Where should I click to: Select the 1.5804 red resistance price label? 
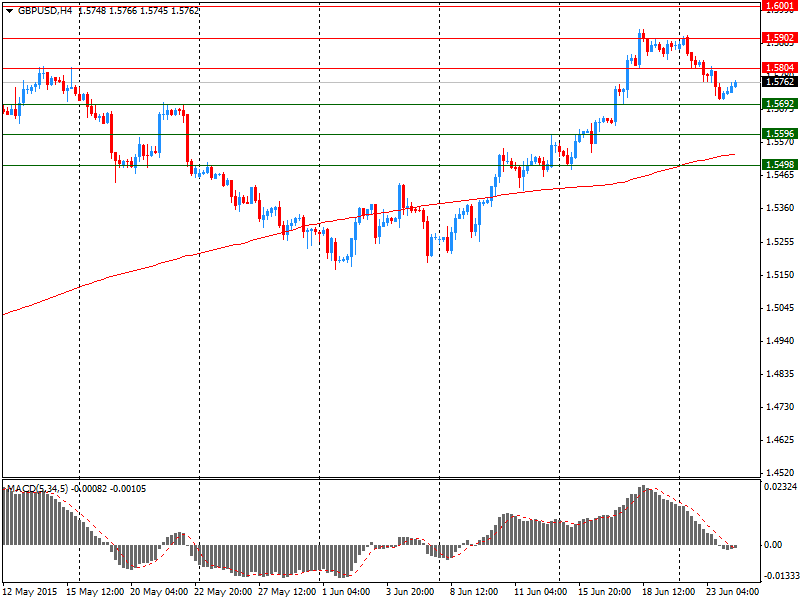point(780,68)
